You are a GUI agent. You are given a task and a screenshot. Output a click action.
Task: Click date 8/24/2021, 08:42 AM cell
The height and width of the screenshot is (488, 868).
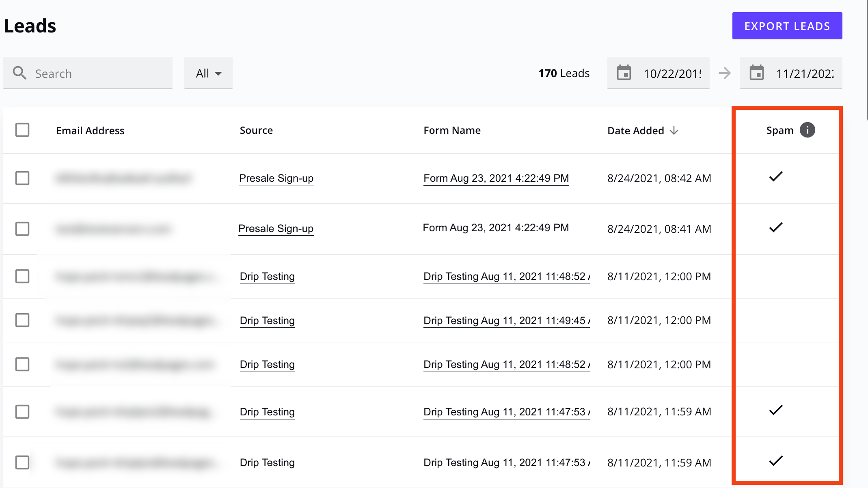click(x=659, y=178)
